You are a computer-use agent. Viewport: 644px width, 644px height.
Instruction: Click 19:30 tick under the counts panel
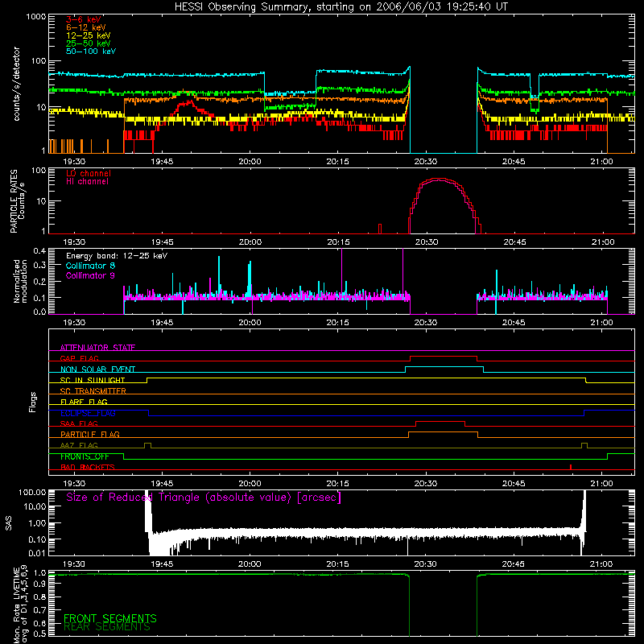pyautogui.click(x=74, y=162)
